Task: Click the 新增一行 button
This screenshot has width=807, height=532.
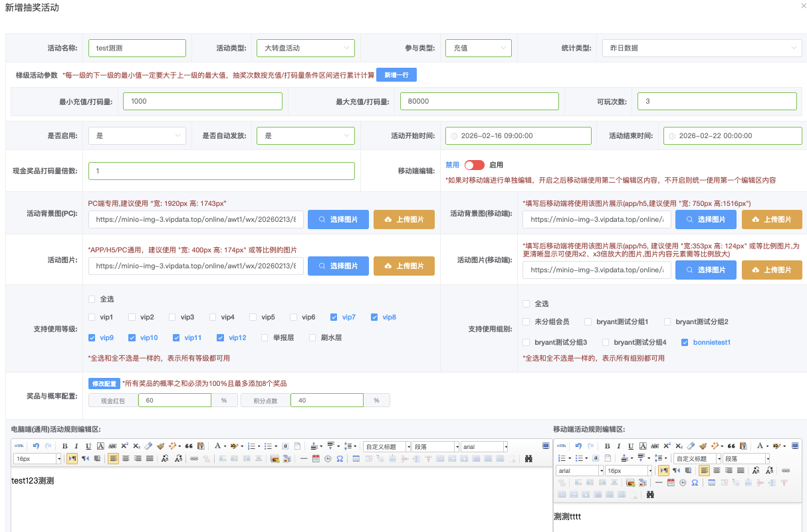Action: tap(396, 75)
